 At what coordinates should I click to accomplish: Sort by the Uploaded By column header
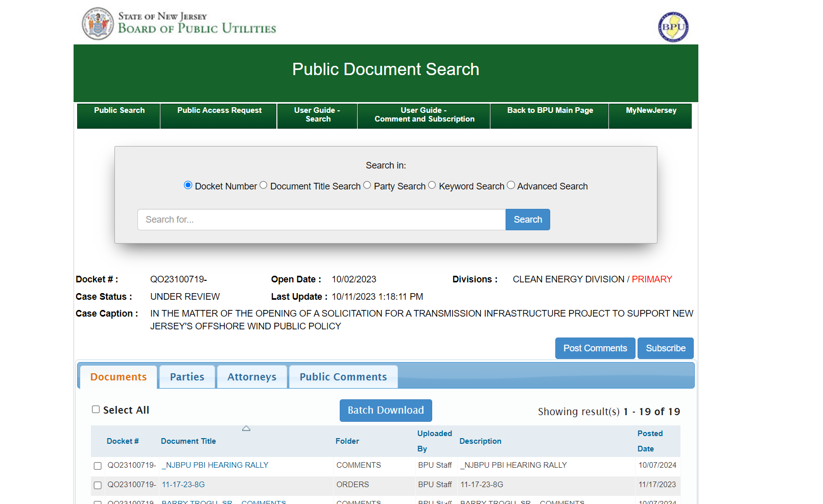pyautogui.click(x=434, y=441)
